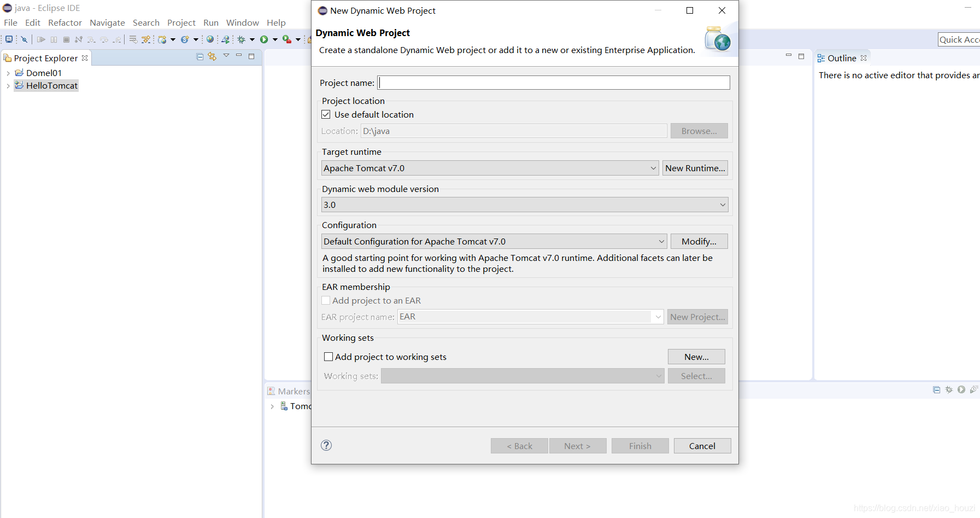Expand the Tomcat server entry
The height and width of the screenshot is (518, 980).
[272, 406]
